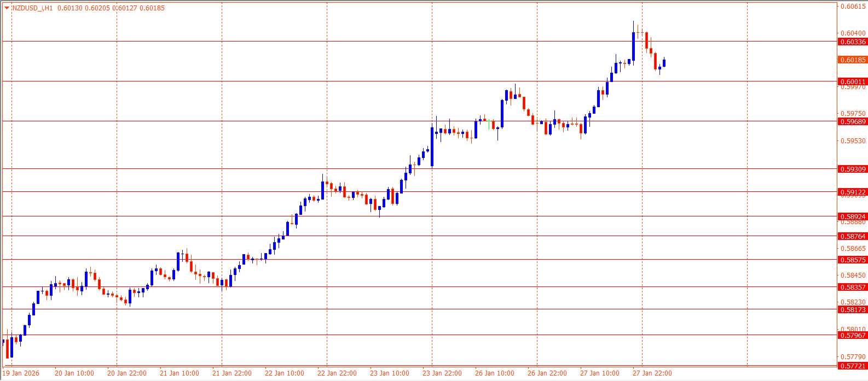
Task: Click the 26 Jan 22:00 time axis label
Action: [x=547, y=373]
